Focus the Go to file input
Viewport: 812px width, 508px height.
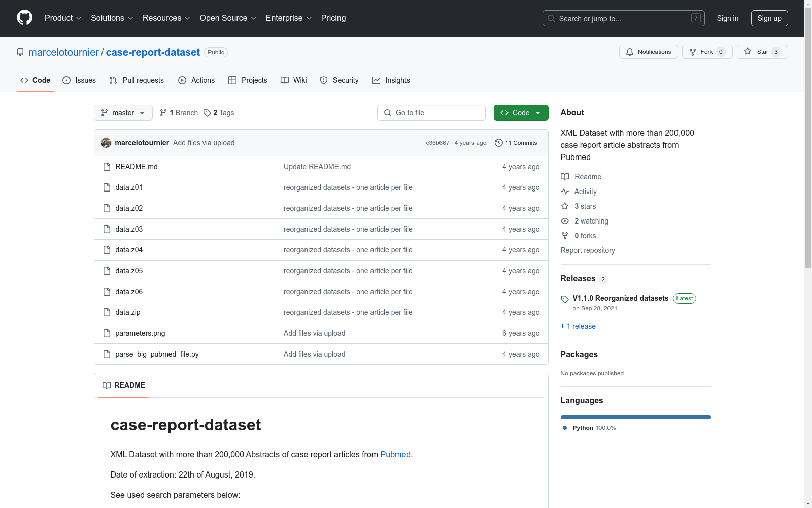point(431,113)
